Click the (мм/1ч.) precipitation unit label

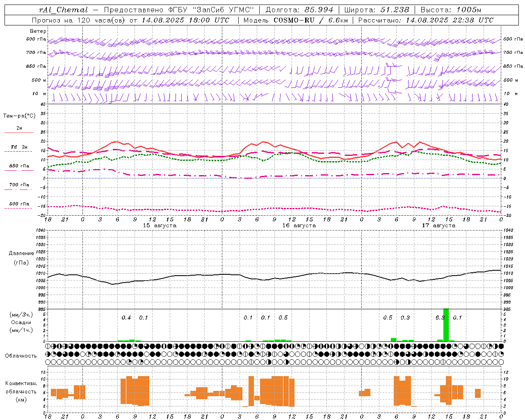pyautogui.click(x=21, y=330)
